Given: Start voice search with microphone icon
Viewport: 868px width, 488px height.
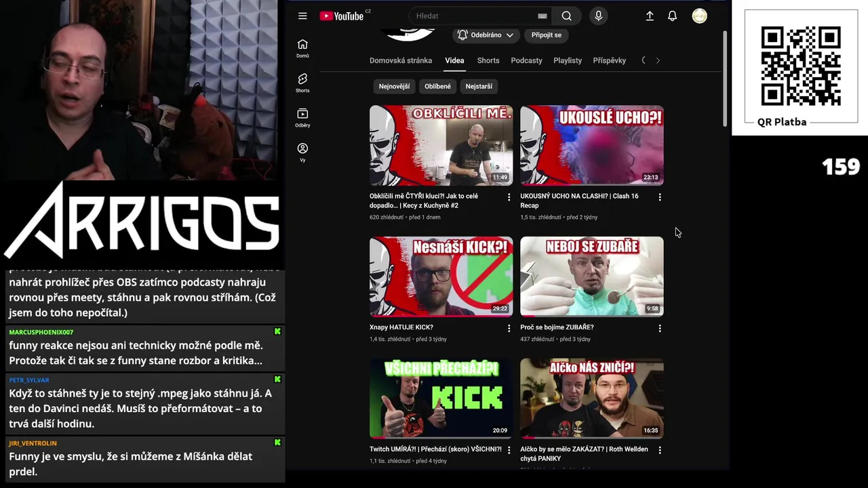Looking at the screenshot, I should click(x=598, y=16).
